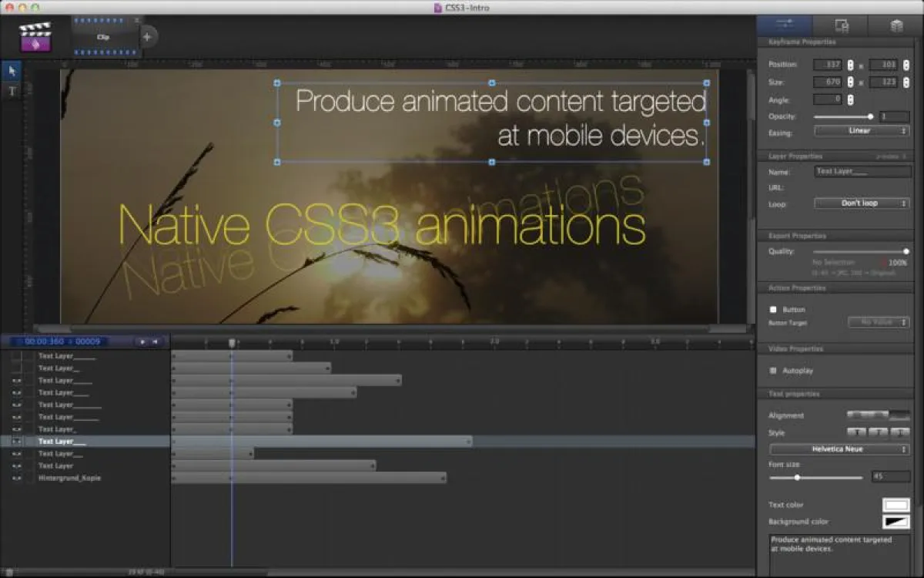Select the Clip tab thumbnail
Viewport: 924px width, 578px height.
[x=104, y=36]
